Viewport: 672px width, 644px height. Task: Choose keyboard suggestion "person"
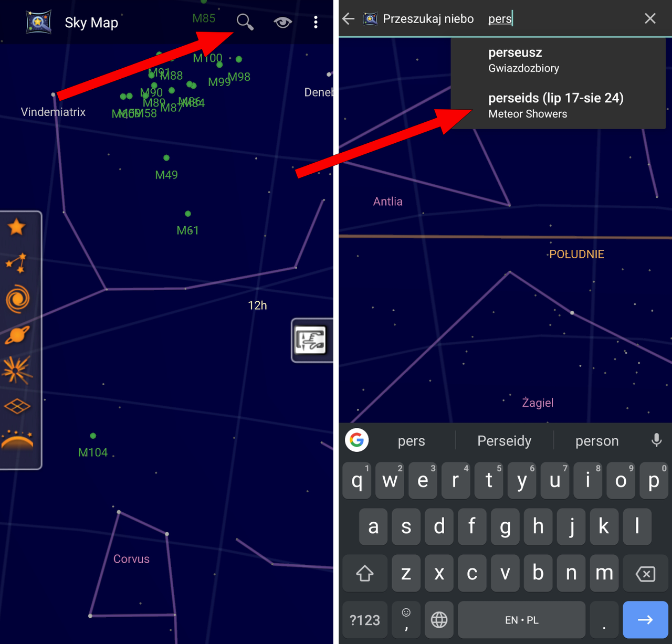click(597, 441)
